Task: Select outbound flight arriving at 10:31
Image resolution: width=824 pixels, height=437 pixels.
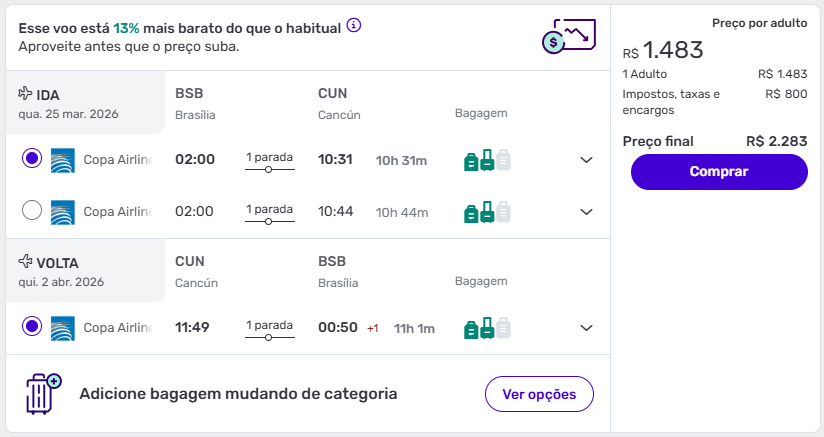Action: (32, 159)
